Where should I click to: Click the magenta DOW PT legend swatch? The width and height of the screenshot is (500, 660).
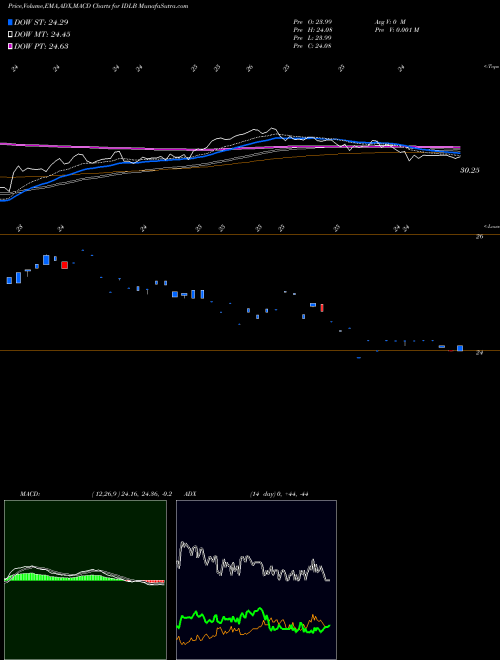coord(10,46)
